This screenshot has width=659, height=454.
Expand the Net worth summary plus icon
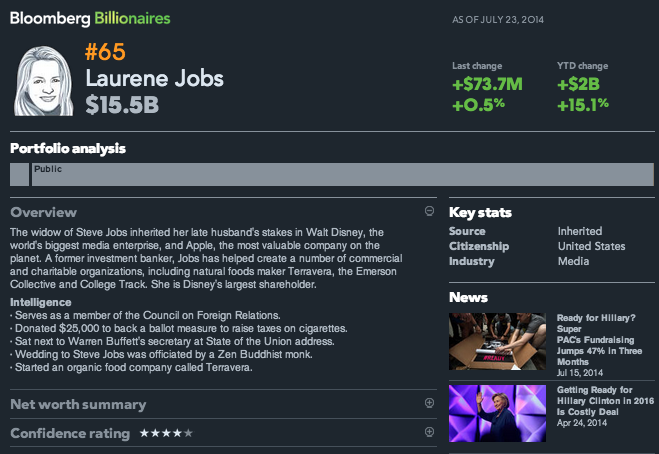[429, 403]
